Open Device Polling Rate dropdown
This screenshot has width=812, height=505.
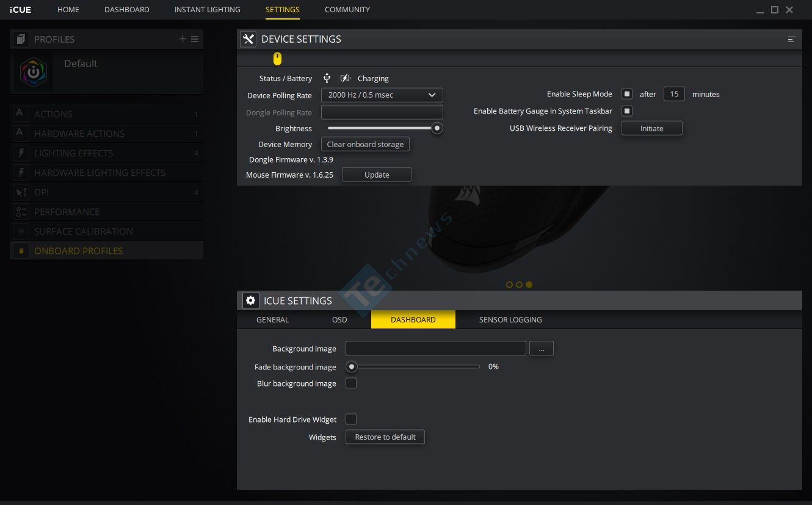[382, 95]
